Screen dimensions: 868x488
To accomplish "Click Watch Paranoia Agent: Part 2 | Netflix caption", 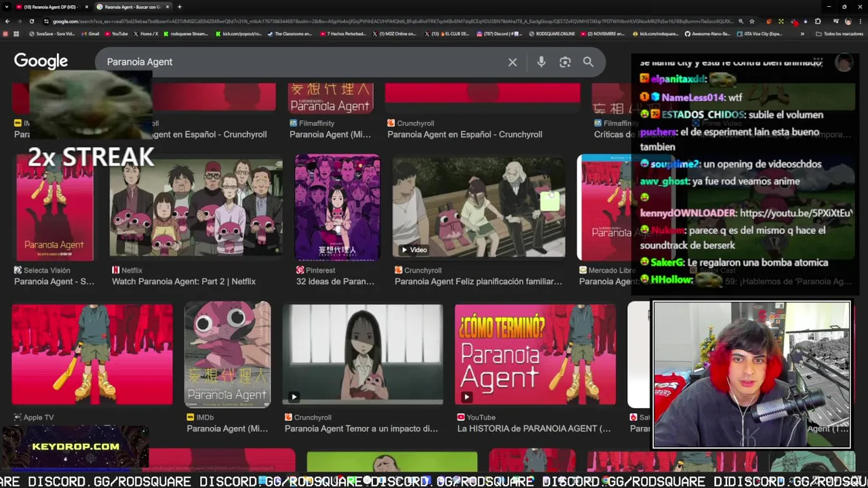I will tap(184, 281).
